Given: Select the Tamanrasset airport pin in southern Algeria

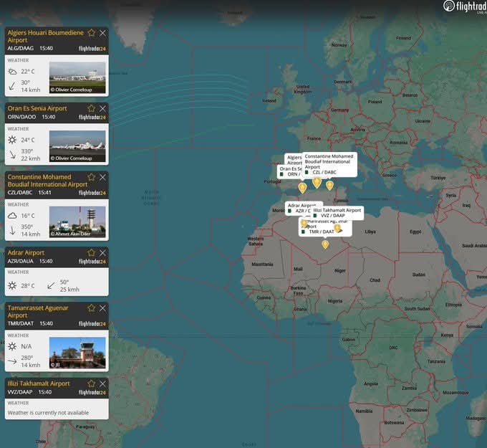Looking at the screenshot, I should (x=325, y=244).
